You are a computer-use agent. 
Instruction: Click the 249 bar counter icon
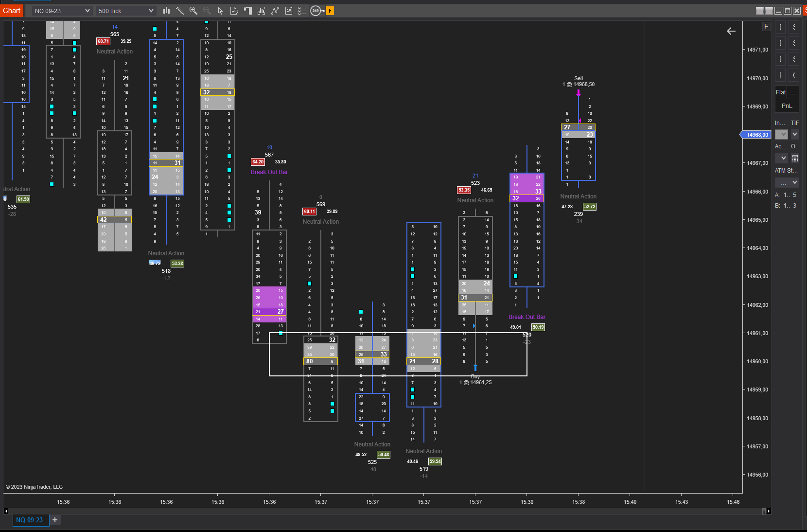(317, 11)
